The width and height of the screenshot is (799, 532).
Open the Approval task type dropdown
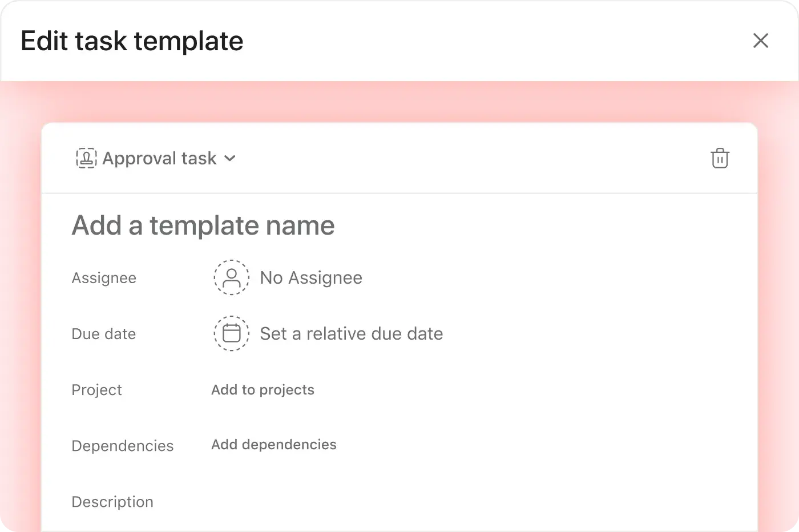pyautogui.click(x=156, y=158)
